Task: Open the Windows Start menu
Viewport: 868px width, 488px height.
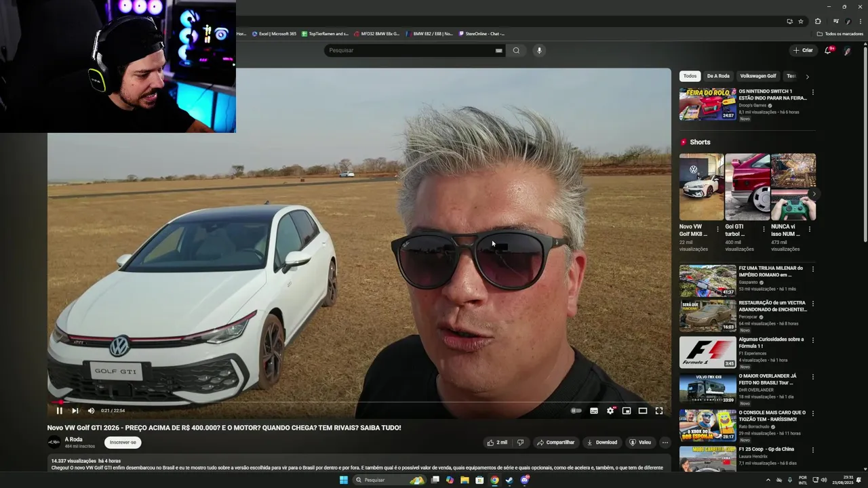Action: pos(344,480)
